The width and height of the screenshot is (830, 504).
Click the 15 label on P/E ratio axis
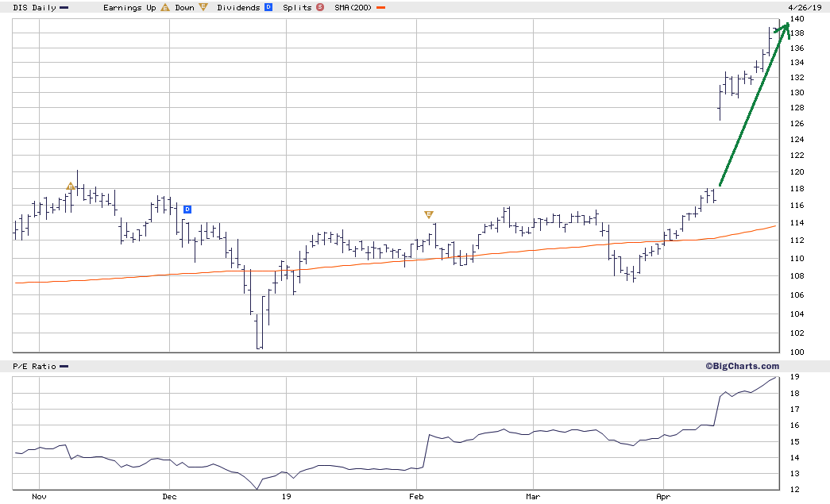click(794, 441)
